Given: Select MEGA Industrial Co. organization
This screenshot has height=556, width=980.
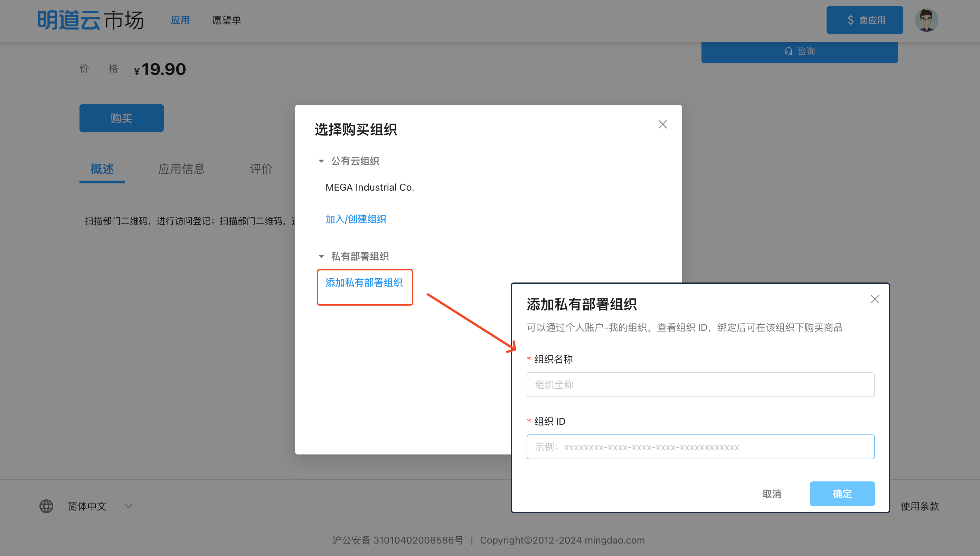Looking at the screenshot, I should (x=369, y=188).
